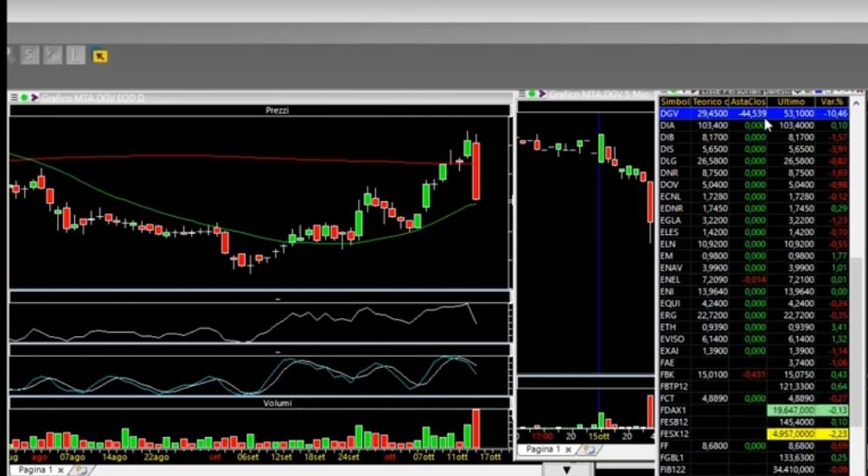Select the ENEL symbol row

click(754, 280)
